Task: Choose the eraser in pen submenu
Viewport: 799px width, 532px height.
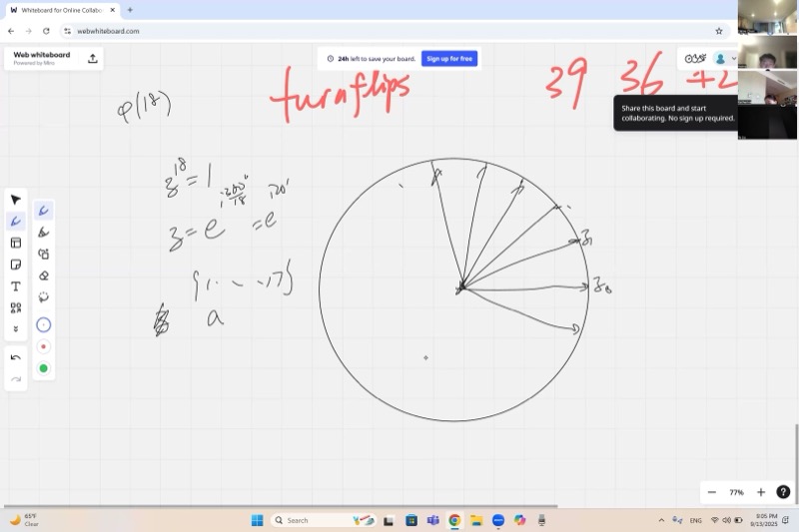Action: click(43, 275)
